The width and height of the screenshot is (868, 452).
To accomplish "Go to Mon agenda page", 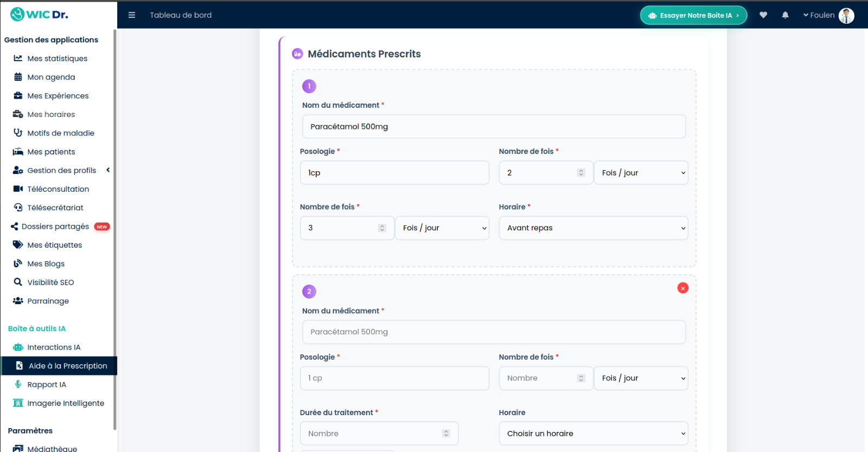I will 51,77.
